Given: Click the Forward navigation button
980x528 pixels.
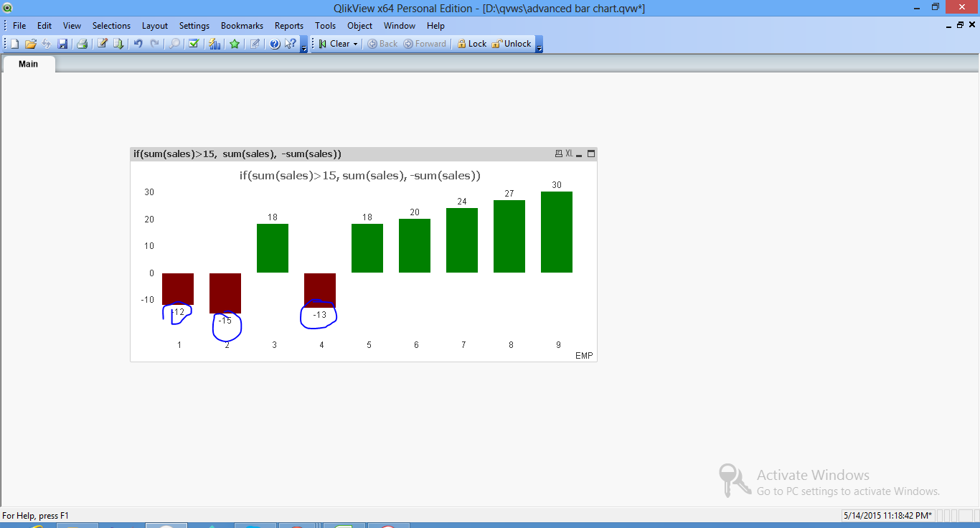Looking at the screenshot, I should click(x=425, y=44).
